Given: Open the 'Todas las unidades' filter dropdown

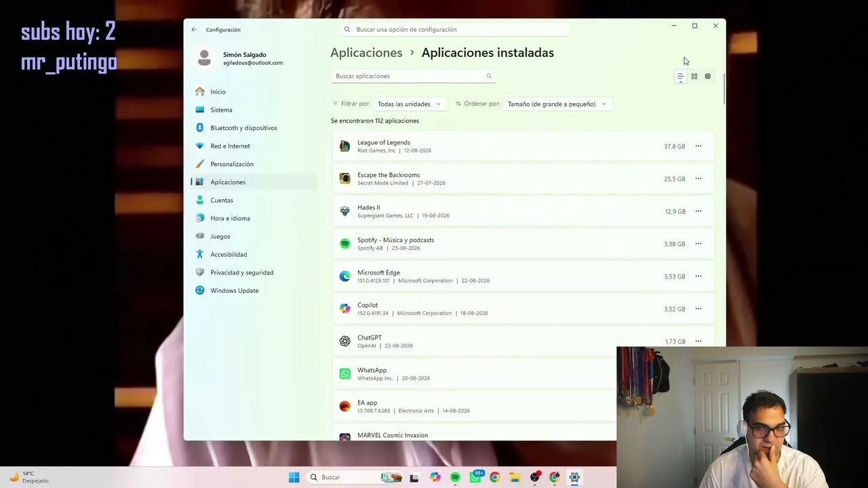Looking at the screenshot, I should point(409,104).
